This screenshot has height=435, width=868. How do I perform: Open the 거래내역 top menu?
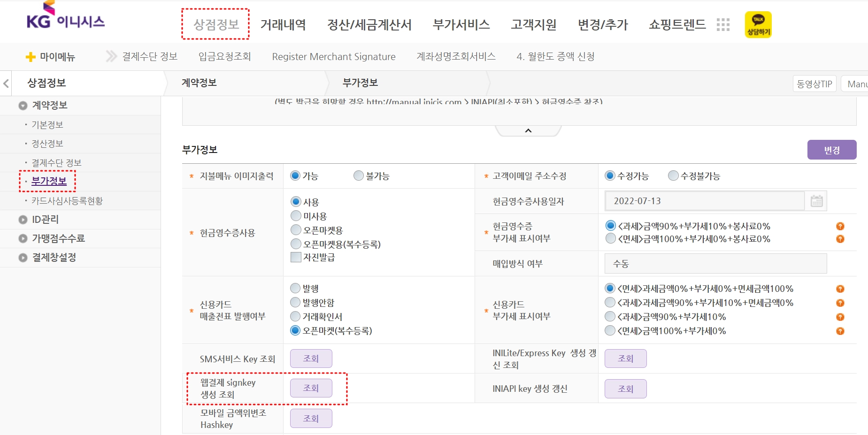click(283, 24)
